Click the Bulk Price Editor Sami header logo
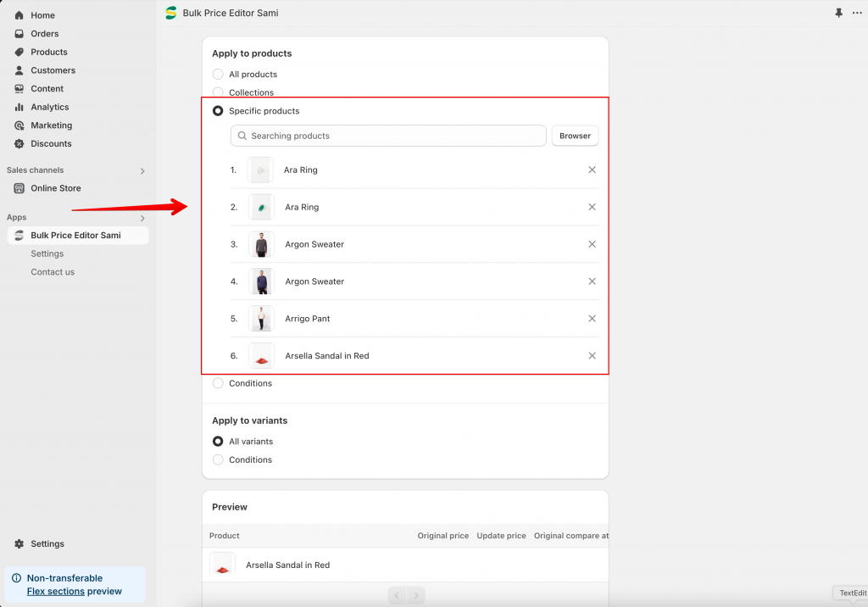 171,13
